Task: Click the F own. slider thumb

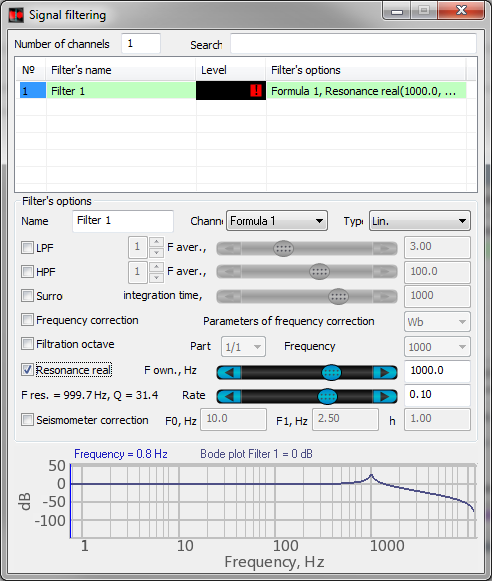Action: pyautogui.click(x=331, y=372)
